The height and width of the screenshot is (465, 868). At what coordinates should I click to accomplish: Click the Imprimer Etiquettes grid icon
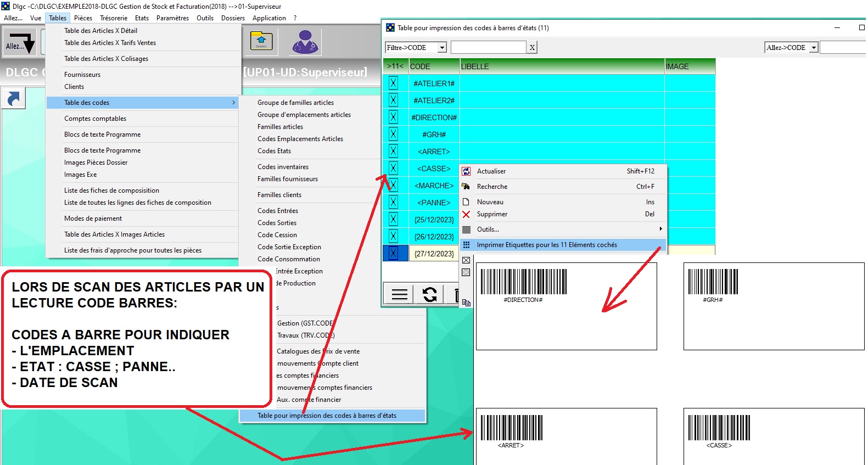(x=466, y=245)
